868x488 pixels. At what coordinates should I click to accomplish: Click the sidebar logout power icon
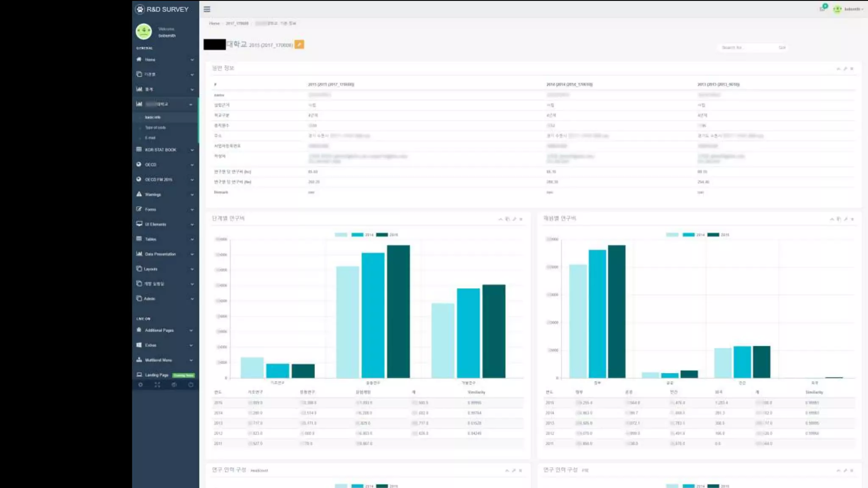191,385
